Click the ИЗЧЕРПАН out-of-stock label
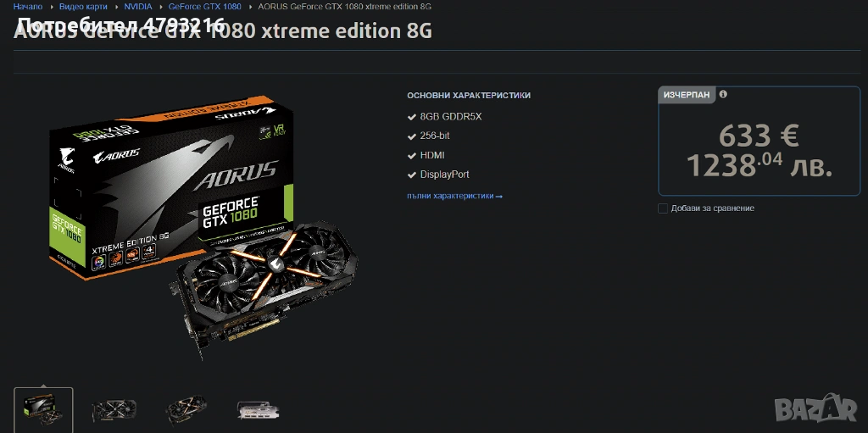The image size is (868, 433). [687, 95]
